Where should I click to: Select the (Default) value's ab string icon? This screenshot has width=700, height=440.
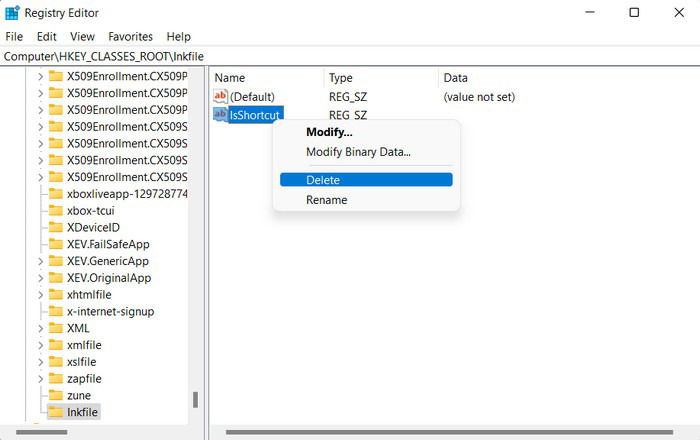pyautogui.click(x=221, y=96)
